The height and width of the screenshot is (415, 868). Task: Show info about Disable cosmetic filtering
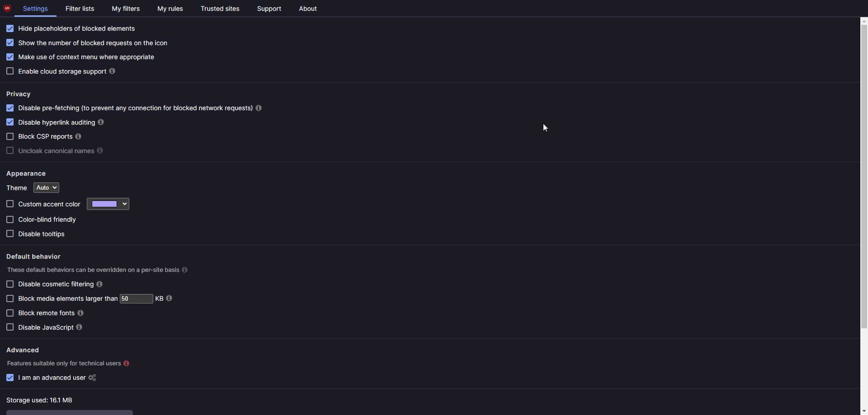[x=99, y=284]
